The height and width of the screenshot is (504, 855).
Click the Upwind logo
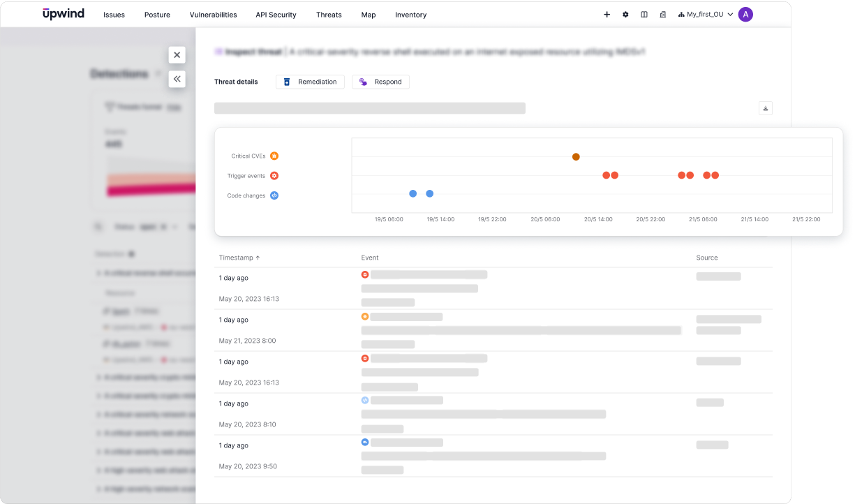[64, 14]
